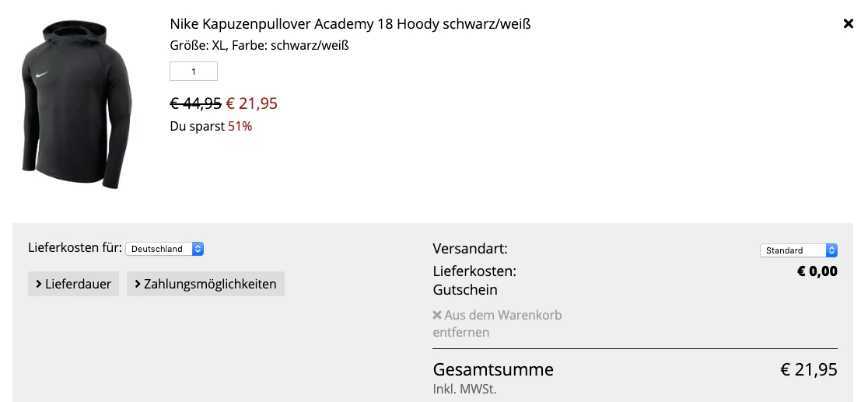Viewport: 868px width, 402px height.
Task: Click the quantity input field
Action: point(193,72)
